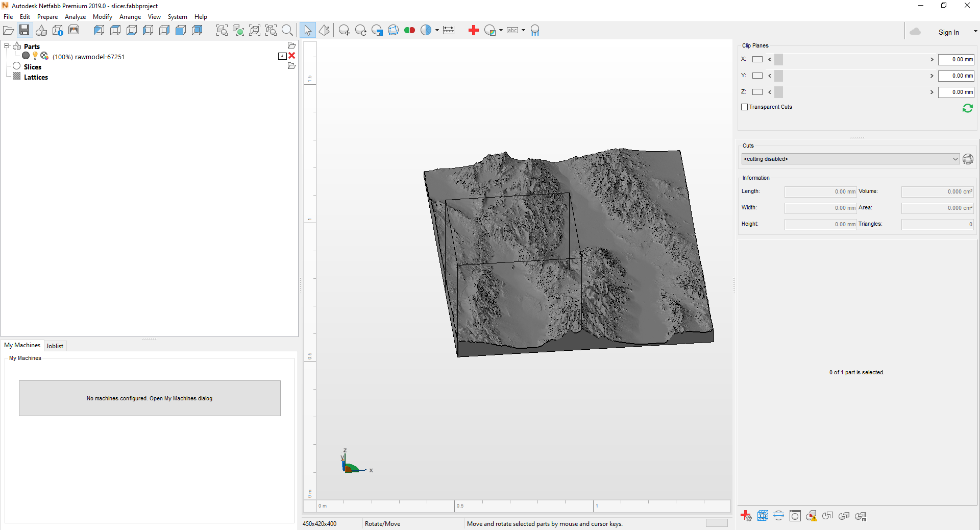Switch to the first standard cube view
Screen dimensions: 980x530
tap(99, 31)
